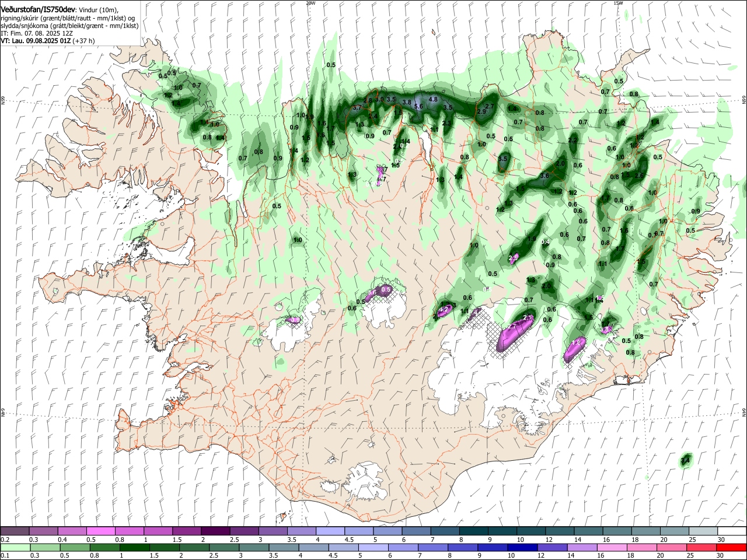Viewport: 747px width, 560px height.
Task: Select rain legend swatch starting at 4.5
Action: click(x=343, y=547)
